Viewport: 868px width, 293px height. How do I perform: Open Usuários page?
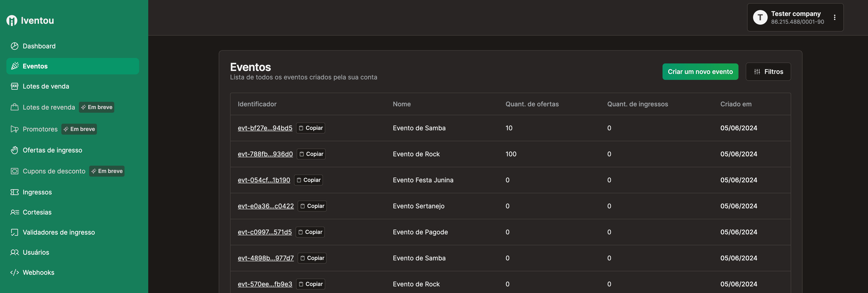[73, 252]
